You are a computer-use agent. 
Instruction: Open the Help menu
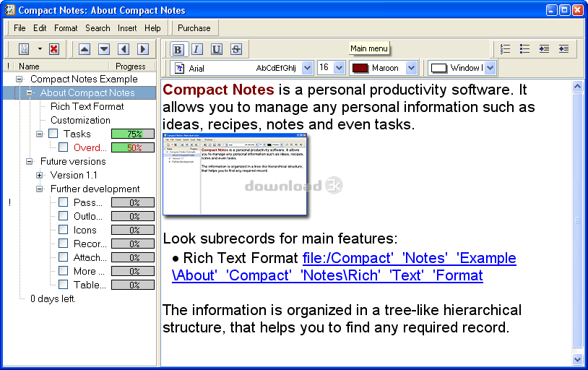coord(152,28)
